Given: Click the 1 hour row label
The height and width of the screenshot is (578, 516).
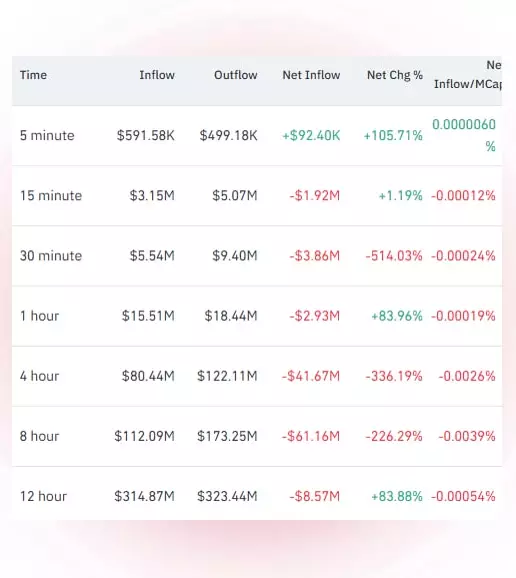Looking at the screenshot, I should (x=39, y=316).
